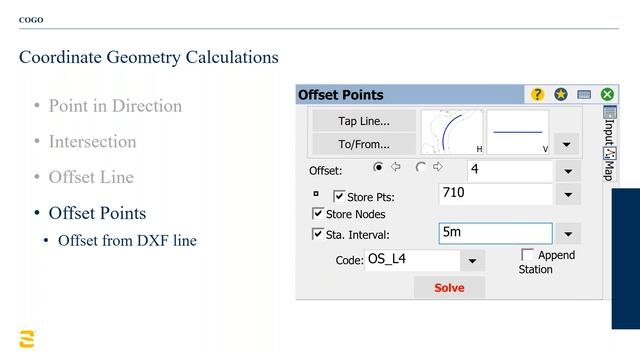Viewport: 640px width, 360px height.
Task: Click the left arrow offset direction icon
Action: point(396,167)
